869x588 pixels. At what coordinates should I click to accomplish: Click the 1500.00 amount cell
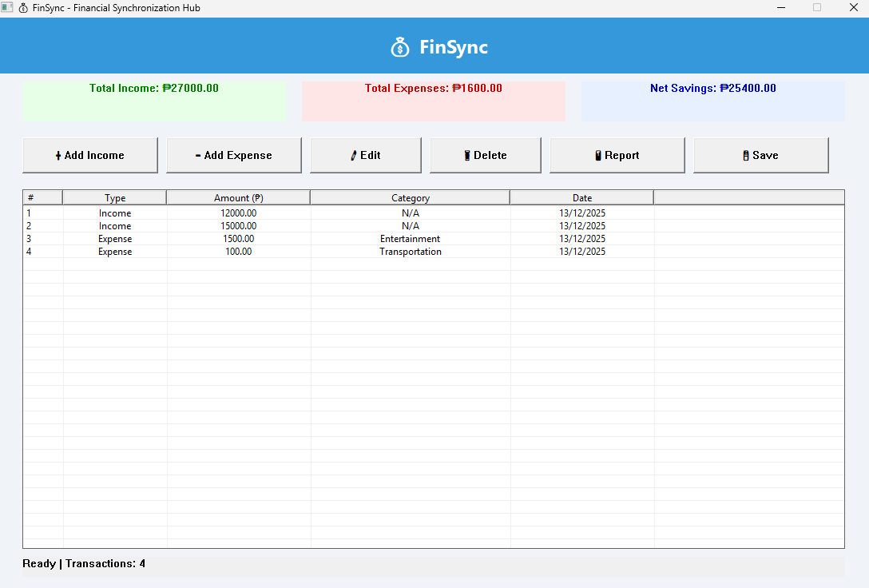tap(238, 238)
